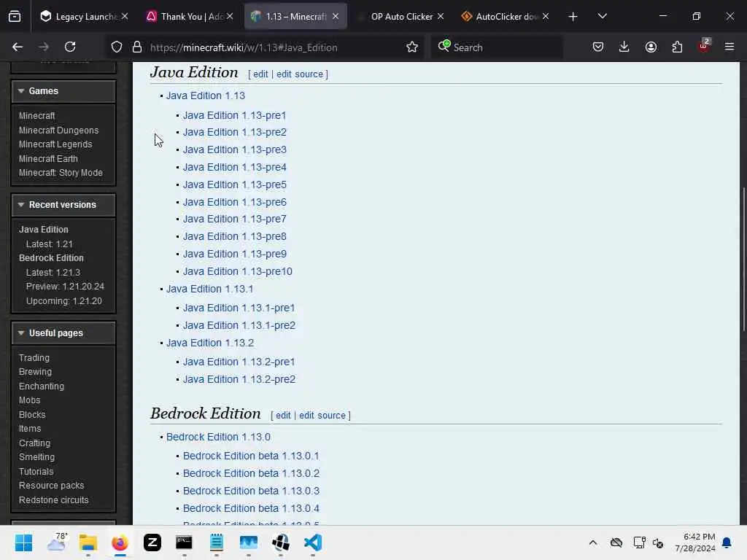Switch to the Legacy Launcher tab
The width and height of the screenshot is (747, 560).
click(85, 16)
